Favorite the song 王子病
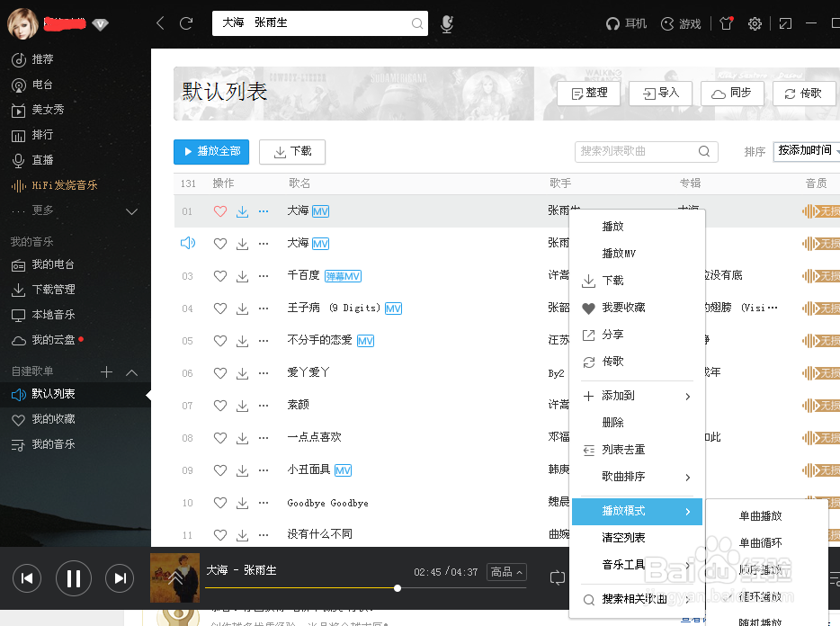This screenshot has width=840, height=626. 220,309
